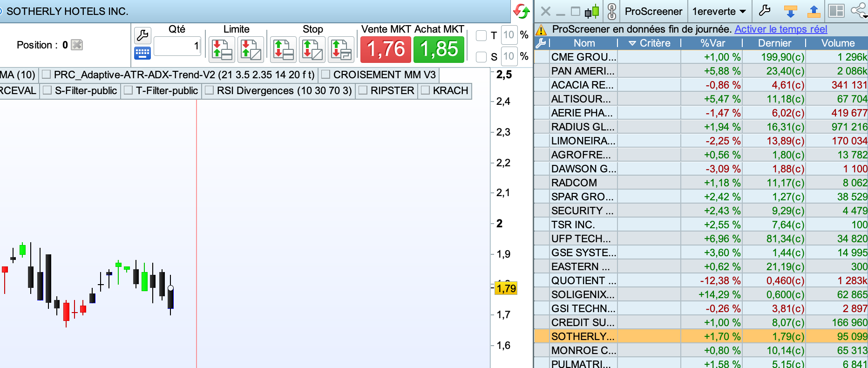Select the GSE SYSTE... row

pyautogui.click(x=701, y=252)
